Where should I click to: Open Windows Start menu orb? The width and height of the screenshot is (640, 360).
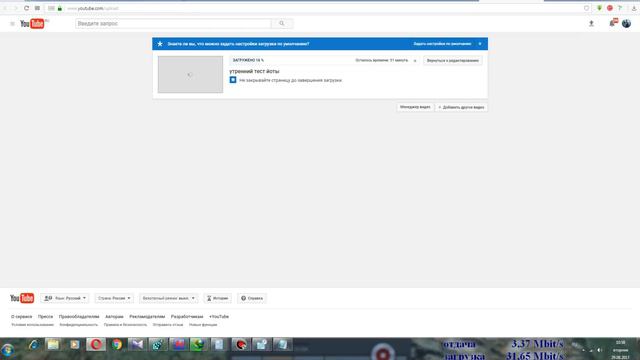tap(7, 350)
